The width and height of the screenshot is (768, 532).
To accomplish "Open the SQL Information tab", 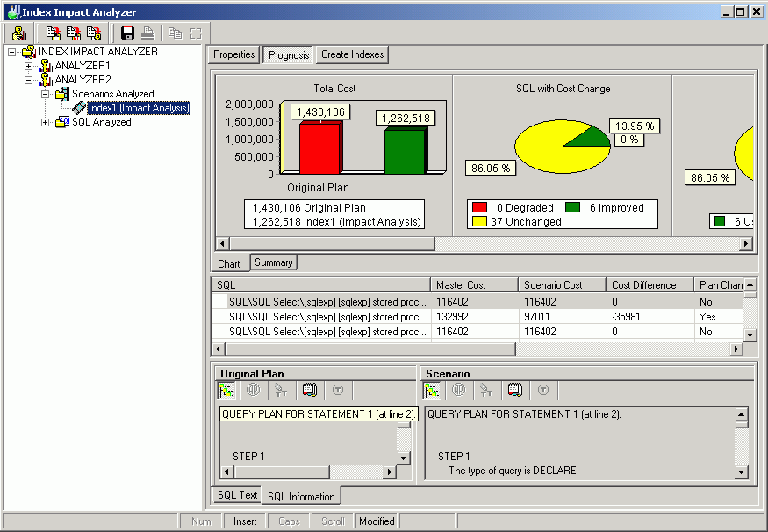I will 301,497.
